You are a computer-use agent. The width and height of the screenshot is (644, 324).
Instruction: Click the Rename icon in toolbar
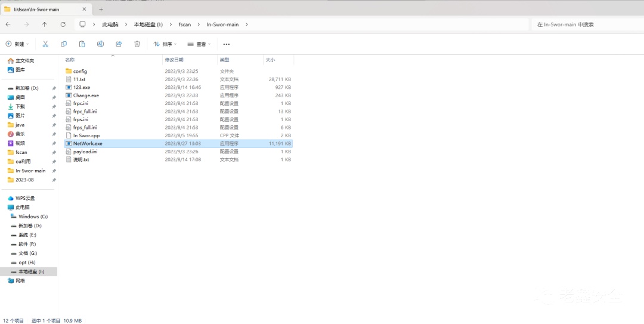click(100, 44)
